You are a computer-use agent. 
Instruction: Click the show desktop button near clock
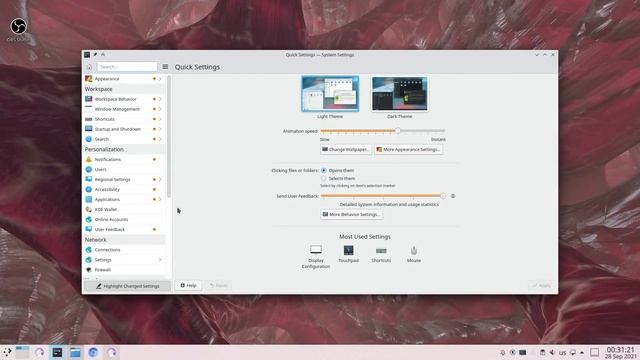(594, 352)
